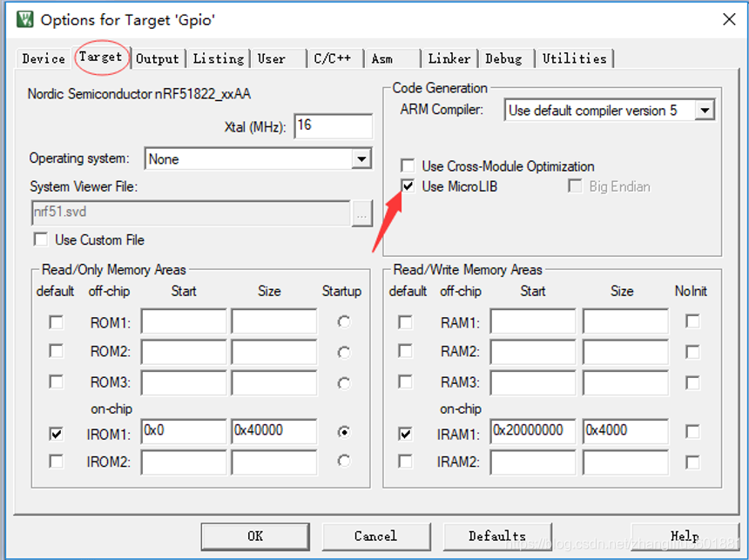Select the ROM3 Startup radio button
749x560 pixels.
click(x=344, y=383)
